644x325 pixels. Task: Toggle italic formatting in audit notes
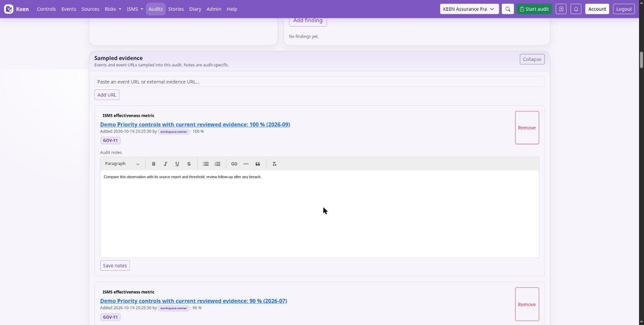pos(165,164)
